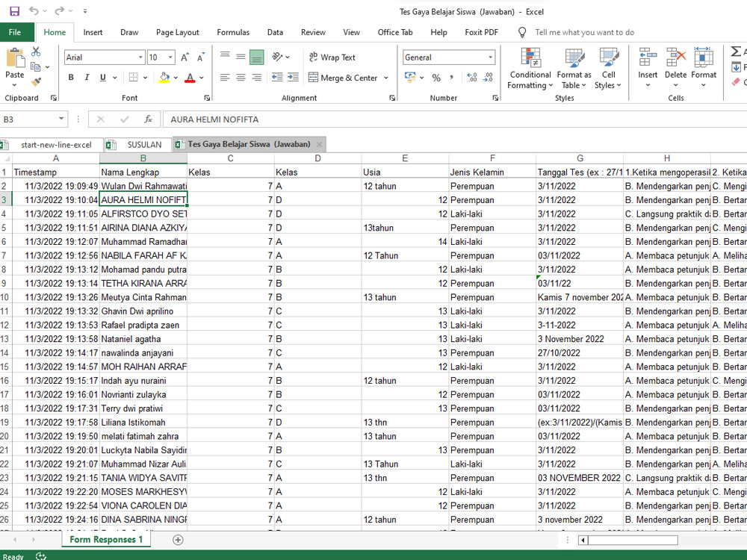The height and width of the screenshot is (560, 747).
Task: Switch to the Page Layout tab
Action: coord(177,32)
